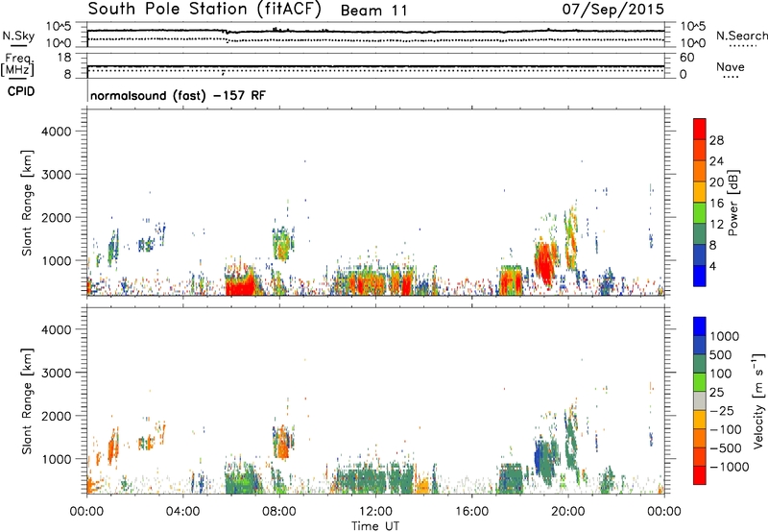Screen dimensions: 768x532
Task: Click power panel 'Slant Range [km]' label
Action: click(x=27, y=203)
